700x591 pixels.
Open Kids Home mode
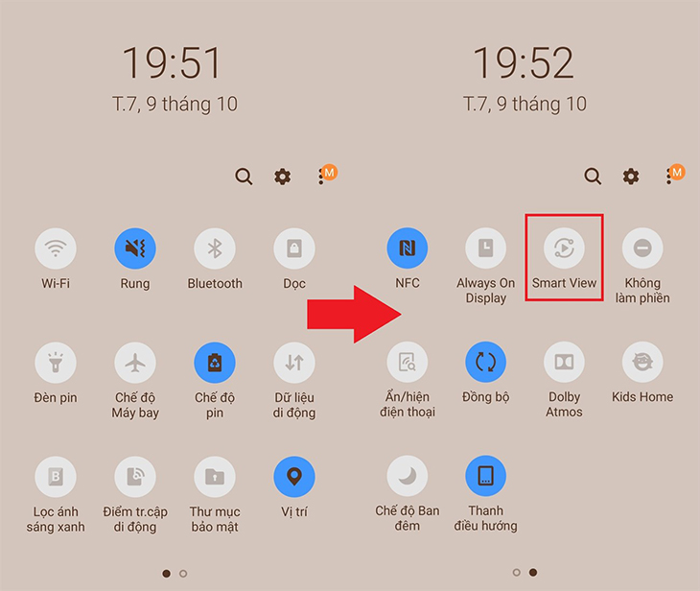[642, 362]
